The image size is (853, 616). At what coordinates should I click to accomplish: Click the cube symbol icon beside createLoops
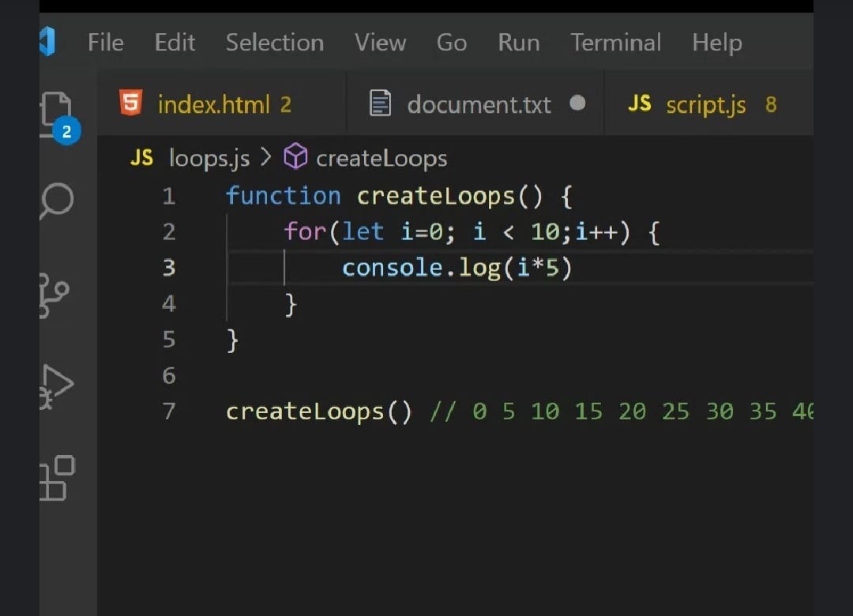(x=295, y=157)
